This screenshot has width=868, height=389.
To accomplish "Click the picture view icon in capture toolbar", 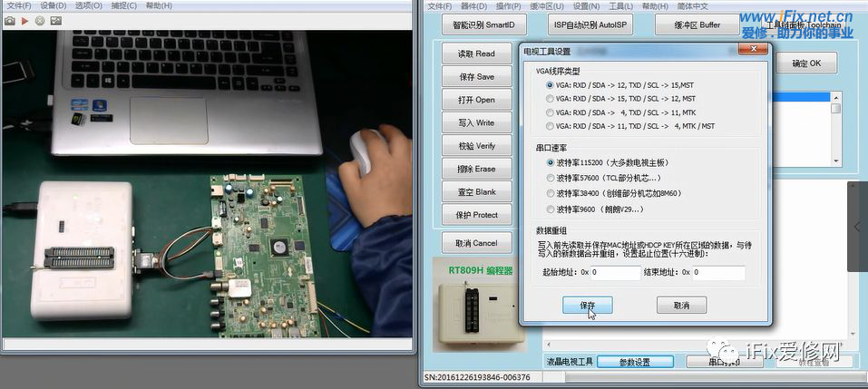I will tap(55, 20).
